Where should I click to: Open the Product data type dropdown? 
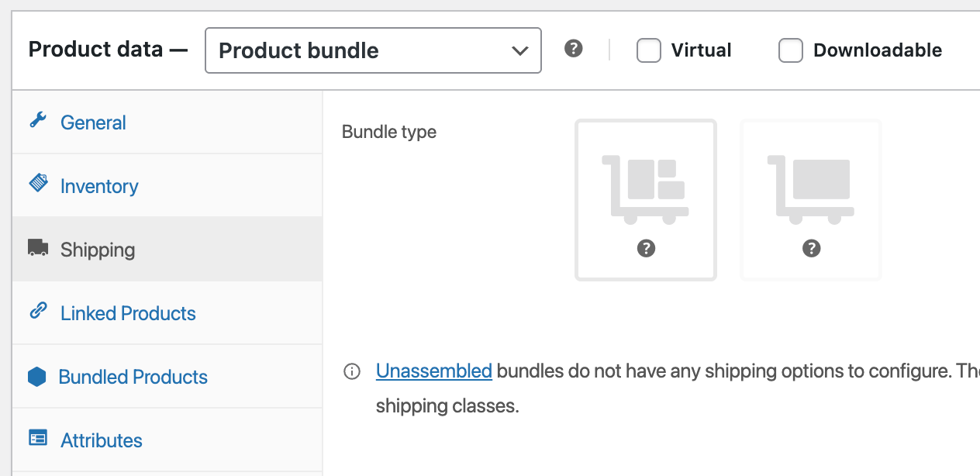point(373,50)
